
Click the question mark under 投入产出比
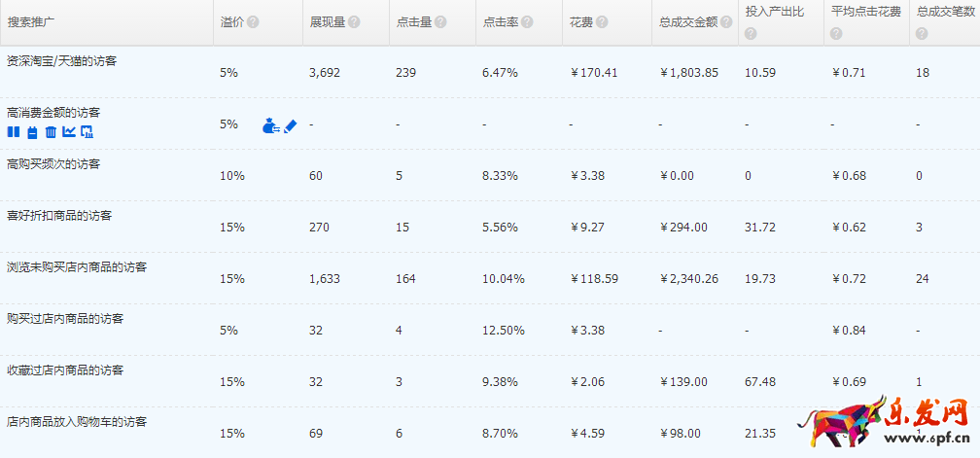click(x=751, y=34)
